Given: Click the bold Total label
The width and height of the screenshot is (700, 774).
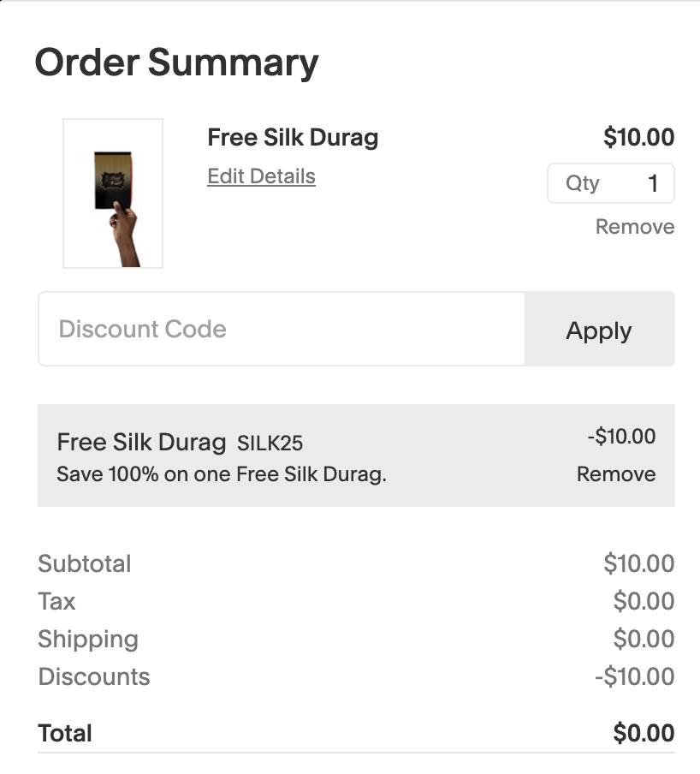Looking at the screenshot, I should pyautogui.click(x=65, y=734).
